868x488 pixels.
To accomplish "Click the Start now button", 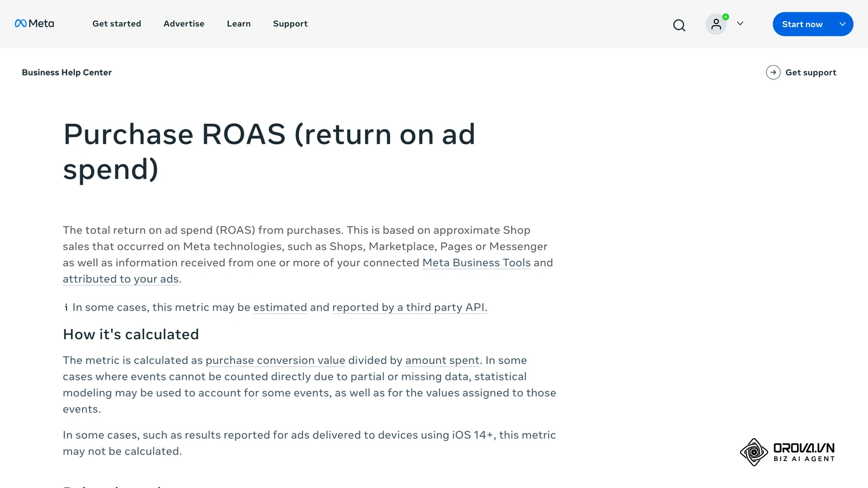I will 802,24.
